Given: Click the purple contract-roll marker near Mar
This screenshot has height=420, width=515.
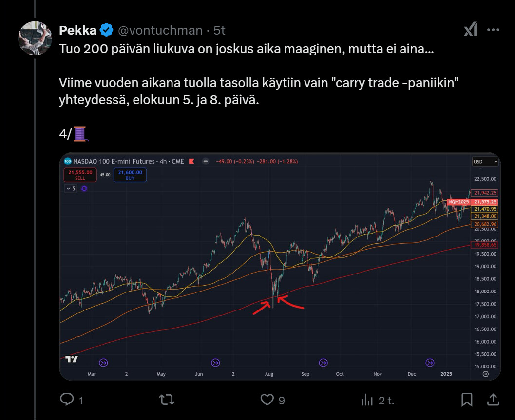Looking at the screenshot, I should point(103,363).
